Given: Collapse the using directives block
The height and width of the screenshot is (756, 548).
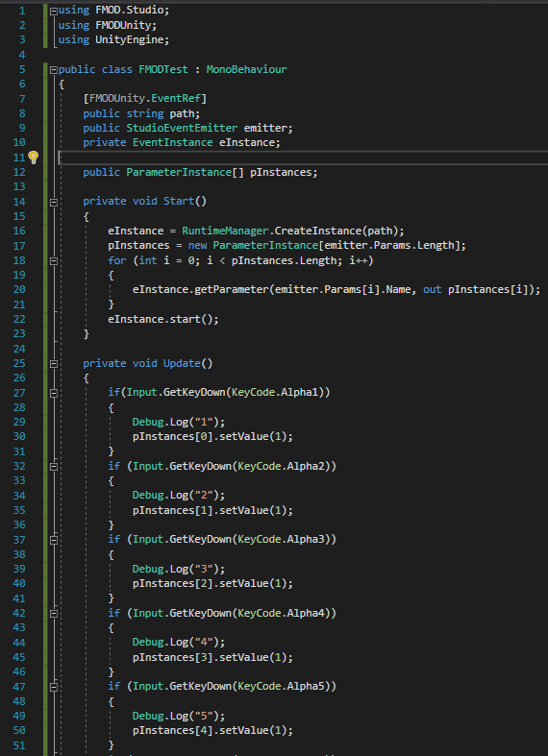Looking at the screenshot, I should coord(54,11).
